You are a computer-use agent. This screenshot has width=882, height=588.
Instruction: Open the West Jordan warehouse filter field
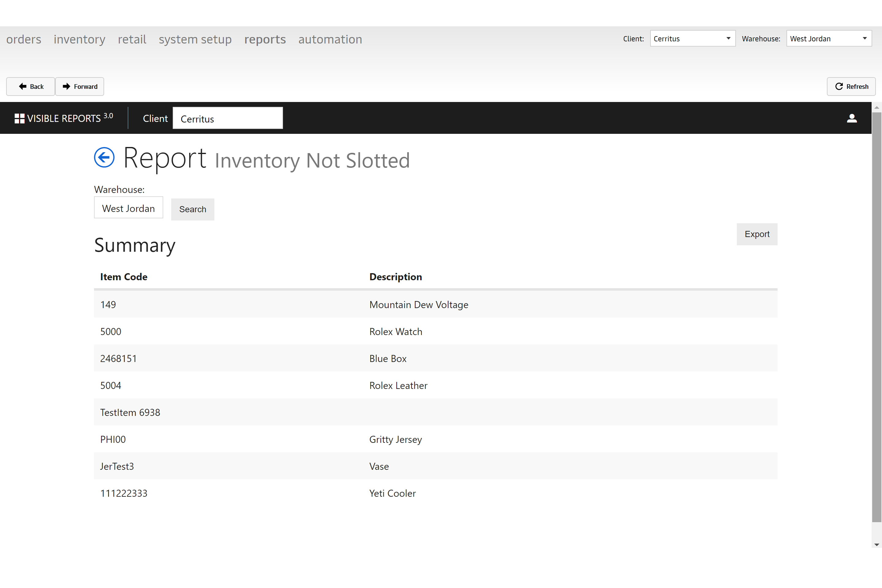click(129, 208)
